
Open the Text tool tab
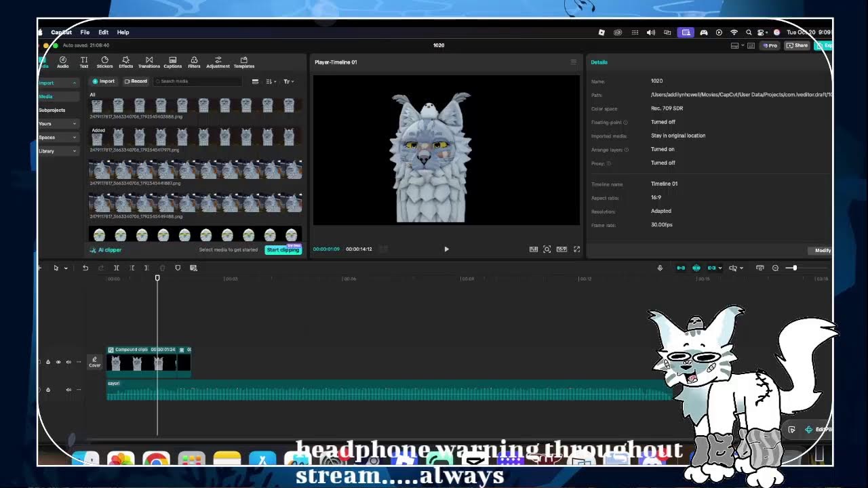point(84,62)
